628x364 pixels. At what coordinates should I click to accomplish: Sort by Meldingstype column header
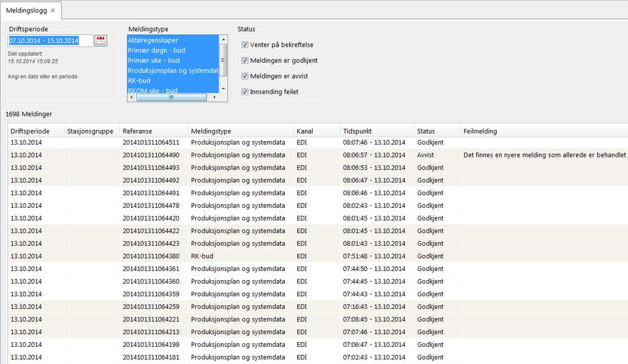(x=240, y=131)
